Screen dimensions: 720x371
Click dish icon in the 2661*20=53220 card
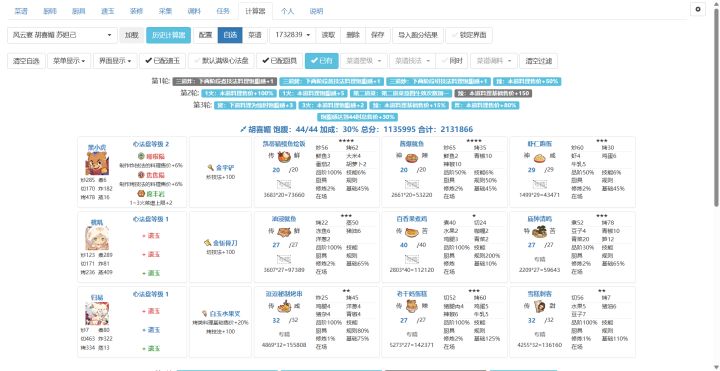click(411, 157)
